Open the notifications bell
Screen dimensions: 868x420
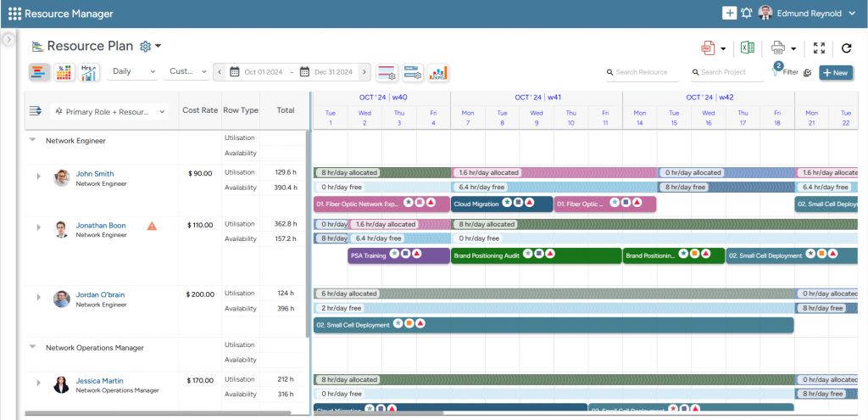click(x=746, y=13)
